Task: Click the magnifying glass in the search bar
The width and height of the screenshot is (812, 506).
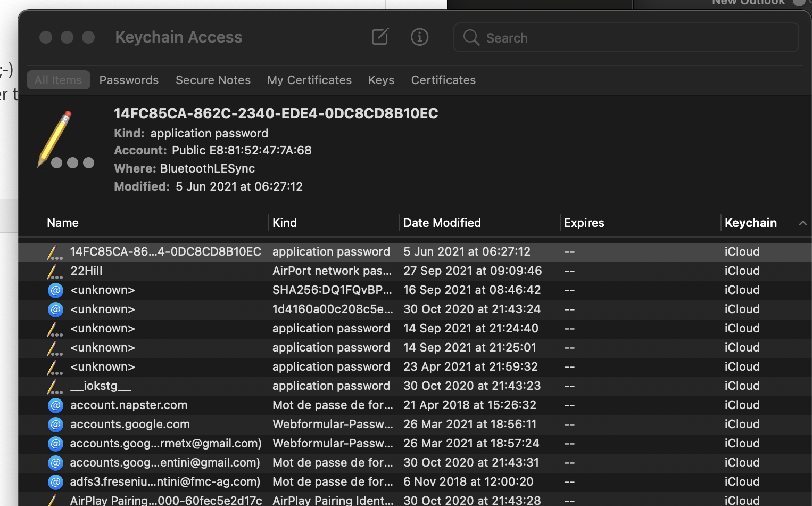Action: 471,38
